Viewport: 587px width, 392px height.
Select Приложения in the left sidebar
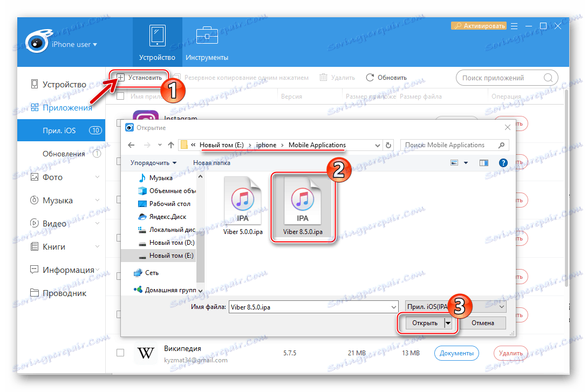62,108
